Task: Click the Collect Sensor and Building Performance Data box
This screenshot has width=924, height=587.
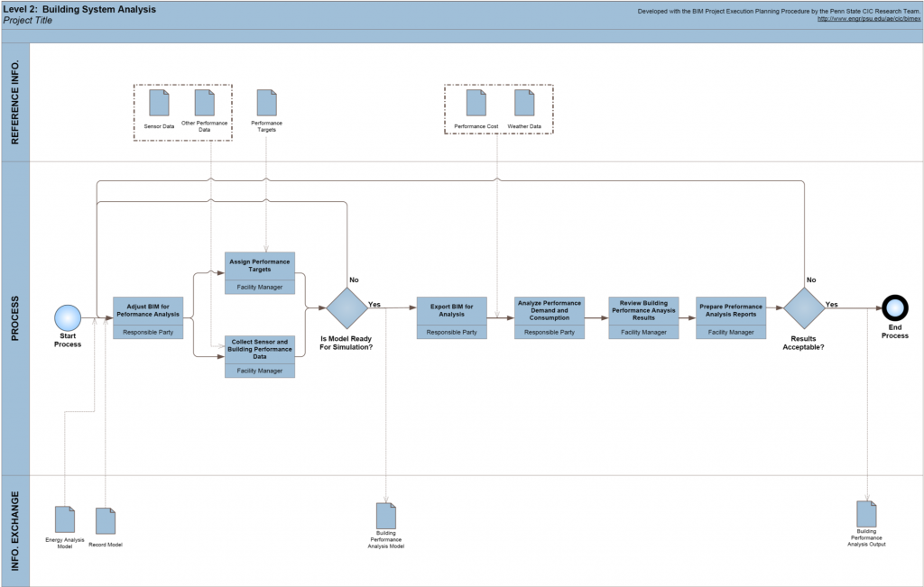Action: [259, 351]
